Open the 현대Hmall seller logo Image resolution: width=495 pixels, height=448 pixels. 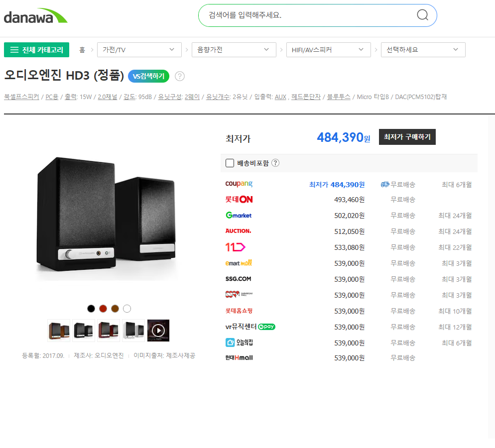[x=239, y=358]
